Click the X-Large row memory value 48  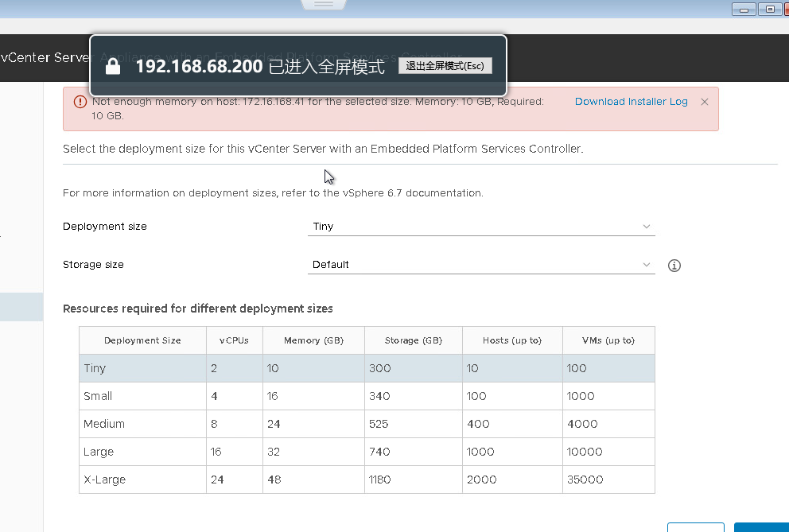(274, 480)
